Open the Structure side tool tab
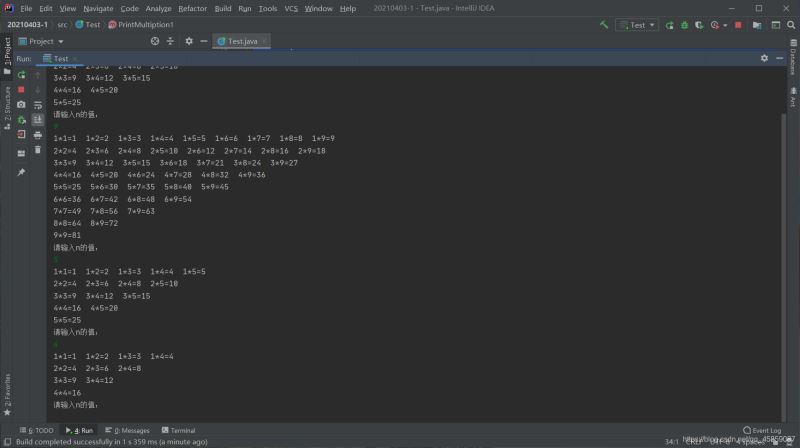 pyautogui.click(x=7, y=107)
